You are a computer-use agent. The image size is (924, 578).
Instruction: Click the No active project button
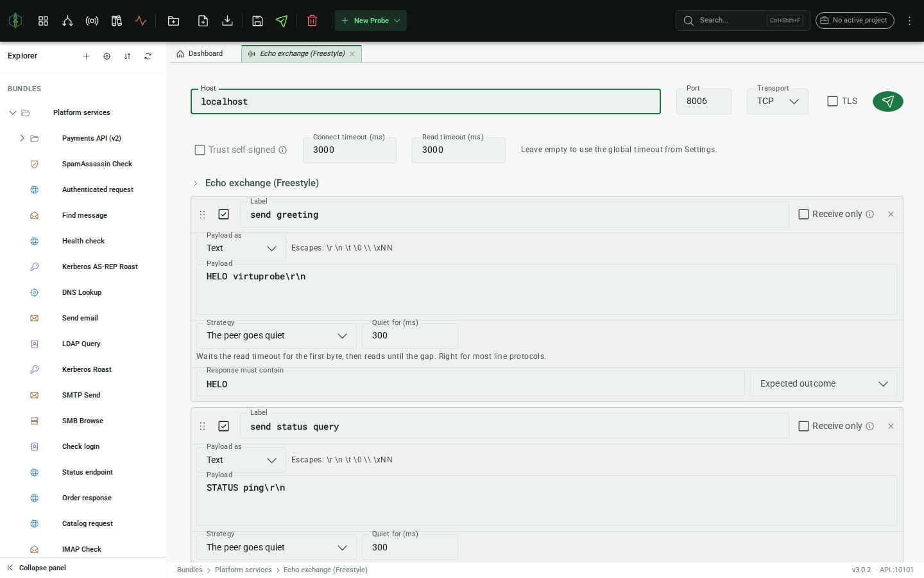point(855,21)
